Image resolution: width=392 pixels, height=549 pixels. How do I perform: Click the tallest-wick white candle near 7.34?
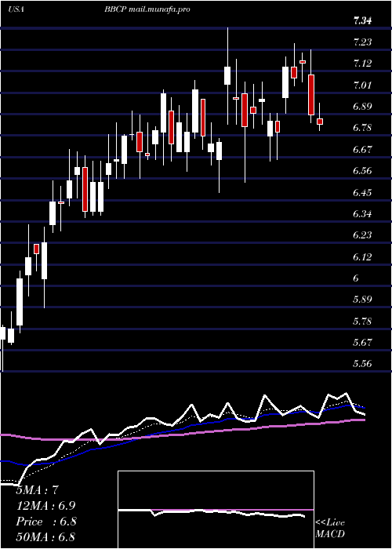tap(227, 75)
